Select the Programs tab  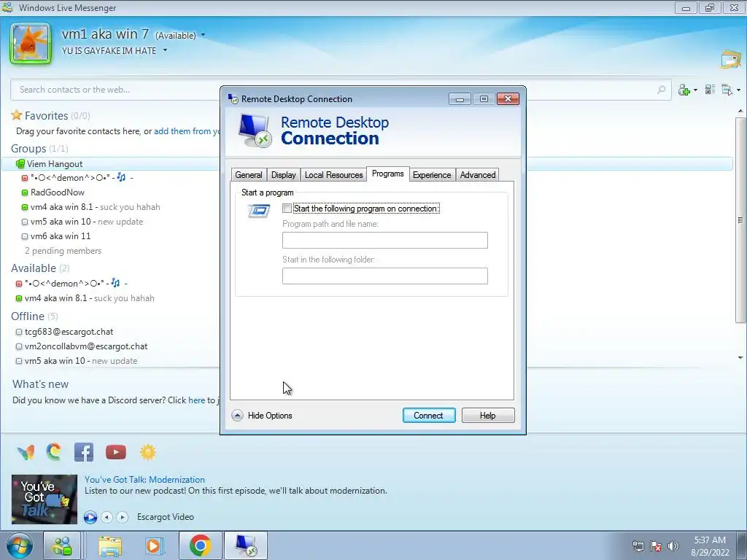pyautogui.click(x=388, y=174)
